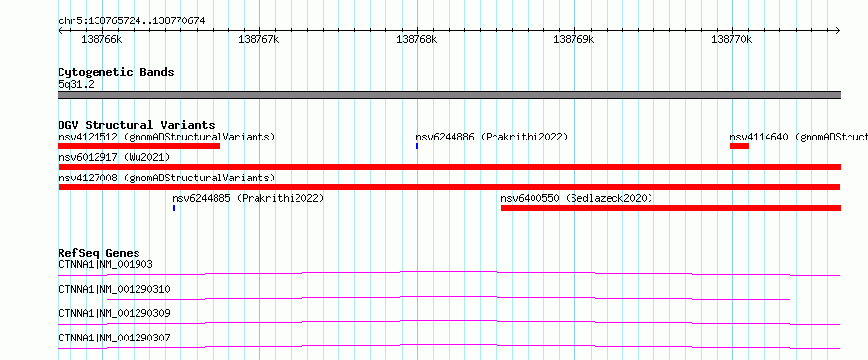The width and height of the screenshot is (868, 360).
Task: Click the red bar below nsv4127008 label
Action: (x=449, y=187)
